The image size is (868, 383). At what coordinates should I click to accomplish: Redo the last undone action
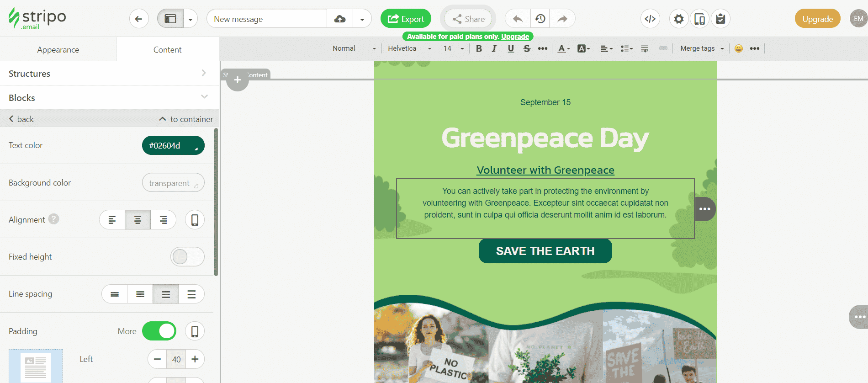point(562,19)
